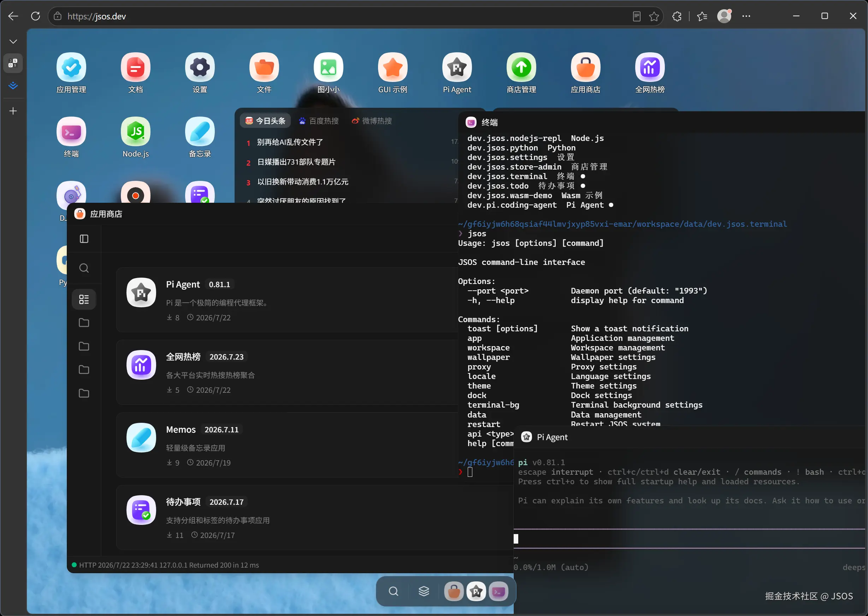The width and height of the screenshot is (868, 616).
Task: Add a new tab with plus icon
Action: tap(13, 111)
